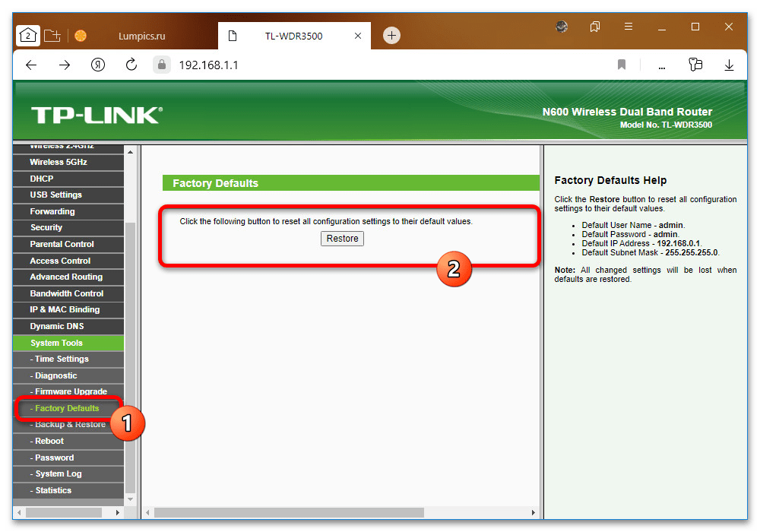Open the downloads arrow icon
760x532 pixels.
(x=729, y=65)
